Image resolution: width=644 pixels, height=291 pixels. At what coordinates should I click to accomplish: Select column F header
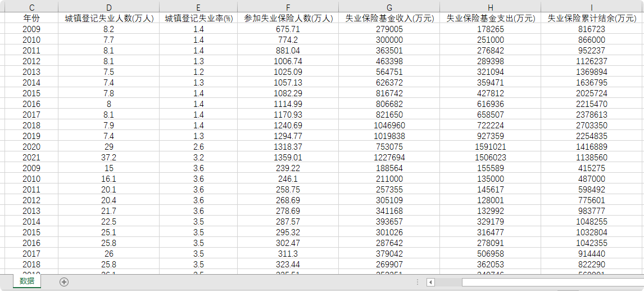tap(288, 7)
